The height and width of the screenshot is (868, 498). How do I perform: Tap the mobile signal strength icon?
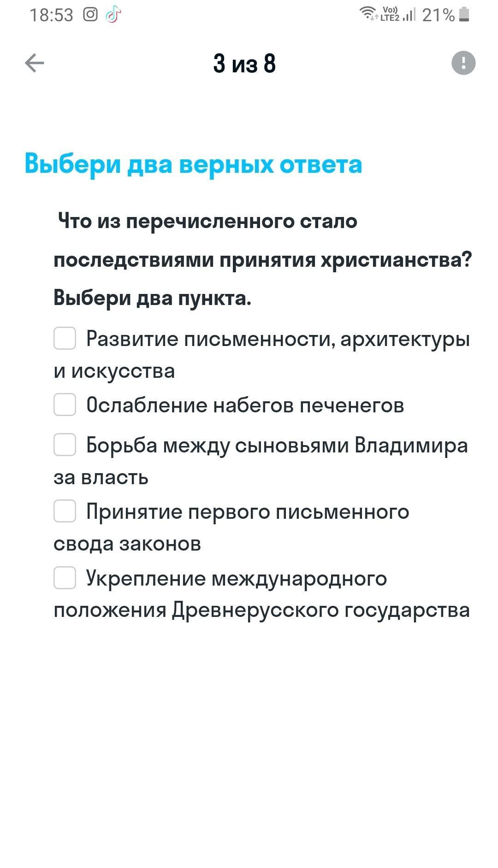pos(409,14)
